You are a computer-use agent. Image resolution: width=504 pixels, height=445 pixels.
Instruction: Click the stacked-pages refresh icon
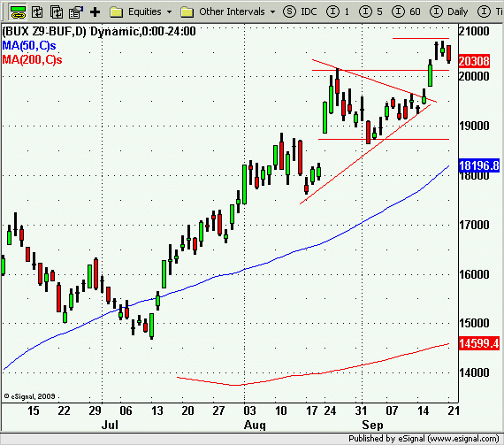tap(57, 12)
